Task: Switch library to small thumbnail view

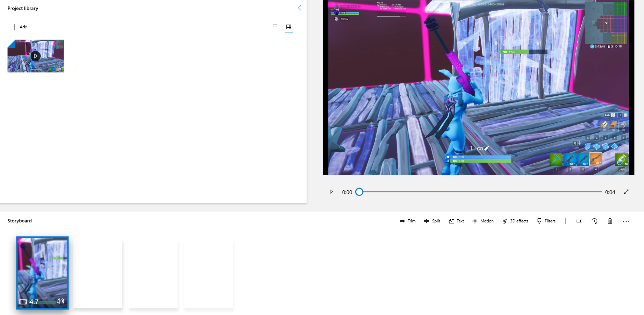Action: tap(288, 27)
